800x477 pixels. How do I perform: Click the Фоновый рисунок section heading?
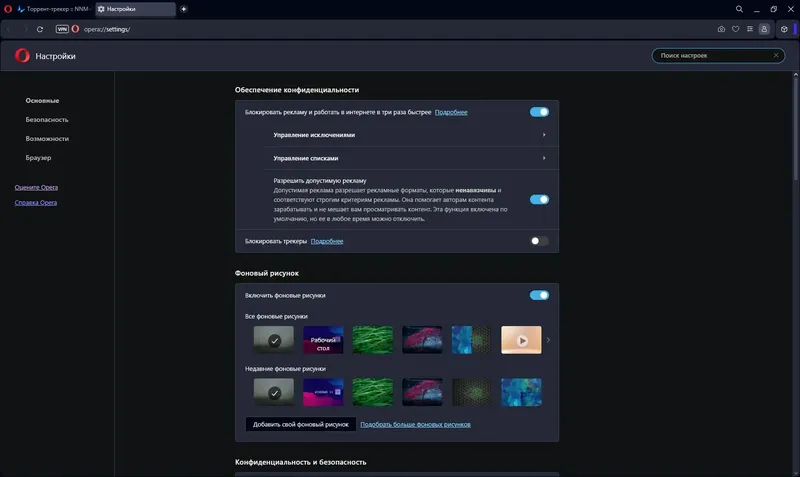coord(267,273)
